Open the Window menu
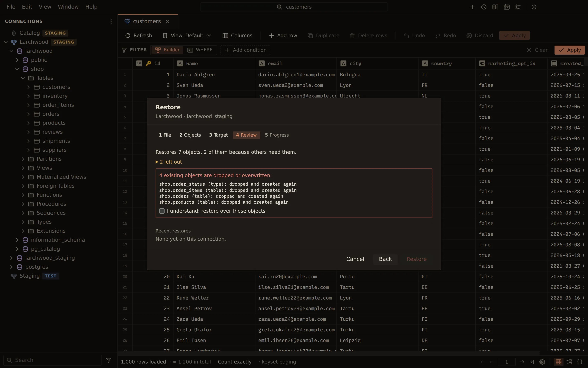This screenshot has width=588, height=368. [68, 7]
